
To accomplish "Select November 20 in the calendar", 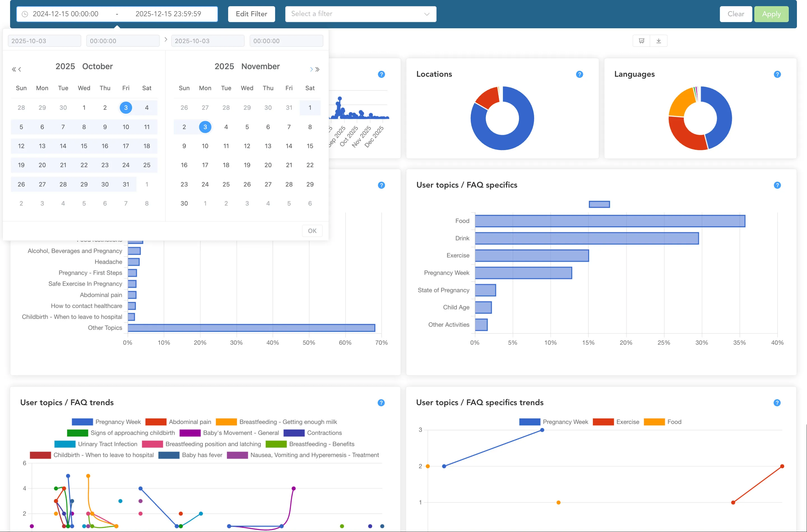I will [268, 165].
